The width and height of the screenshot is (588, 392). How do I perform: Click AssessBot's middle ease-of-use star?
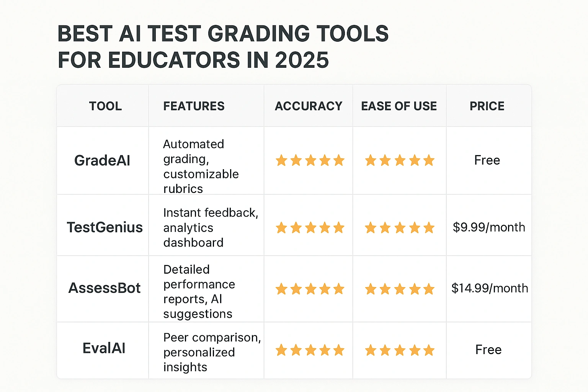click(x=400, y=289)
